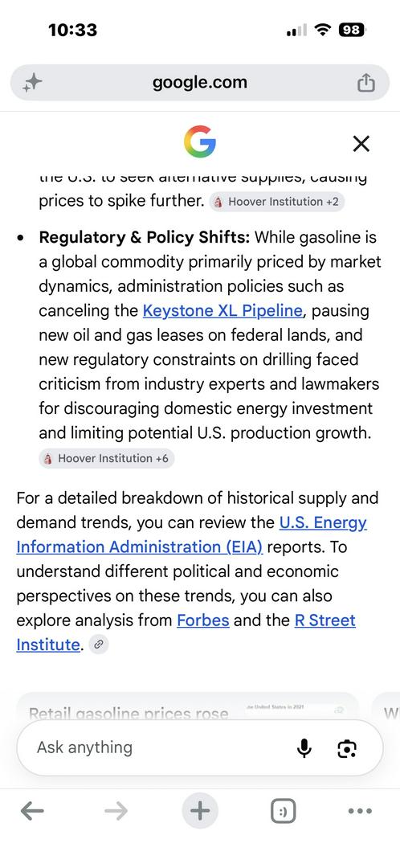This screenshot has width=400, height=868.
Task: Go back with the left arrow
Action: (32, 812)
